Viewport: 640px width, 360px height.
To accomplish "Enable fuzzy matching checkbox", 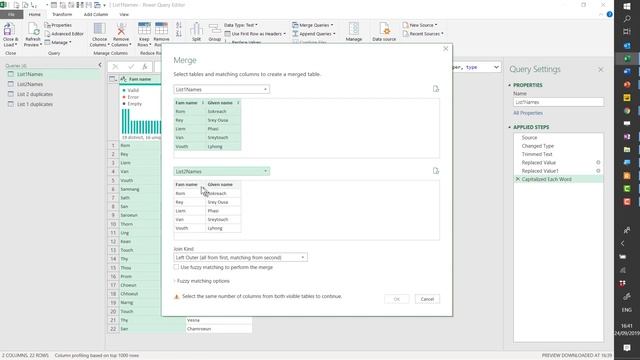I will pos(176,267).
